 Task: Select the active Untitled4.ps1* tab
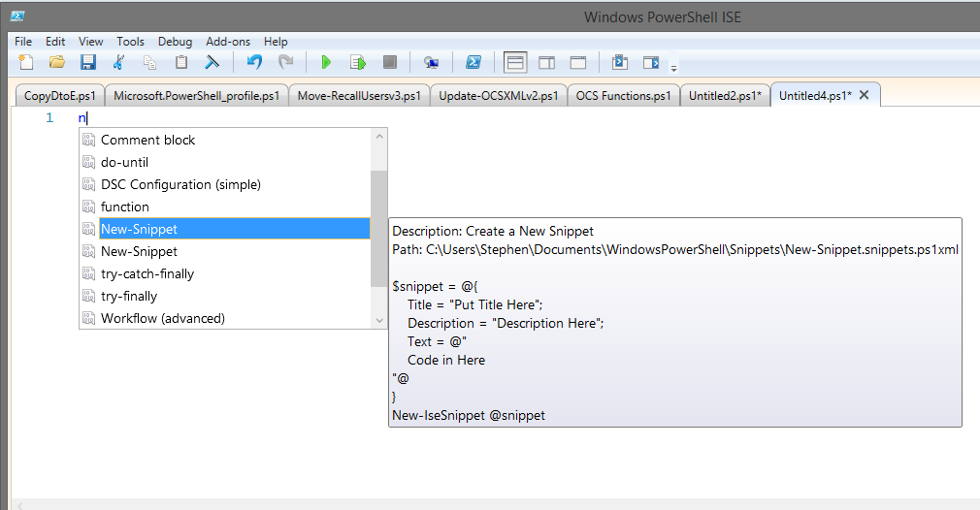point(815,96)
